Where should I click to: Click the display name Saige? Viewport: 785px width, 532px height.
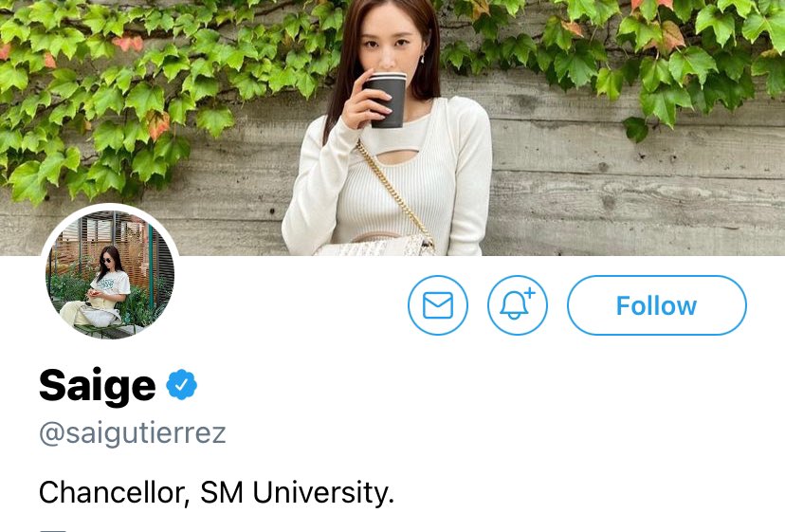pyautogui.click(x=98, y=385)
